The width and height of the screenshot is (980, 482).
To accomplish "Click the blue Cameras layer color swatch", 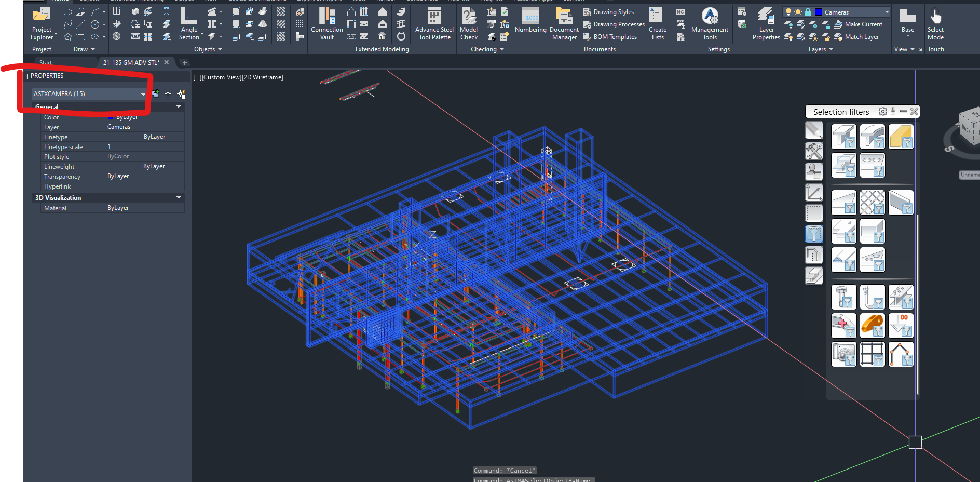I will pos(819,12).
